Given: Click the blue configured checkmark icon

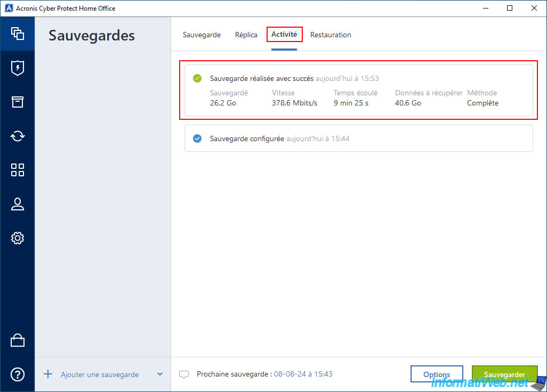Looking at the screenshot, I should (x=197, y=138).
